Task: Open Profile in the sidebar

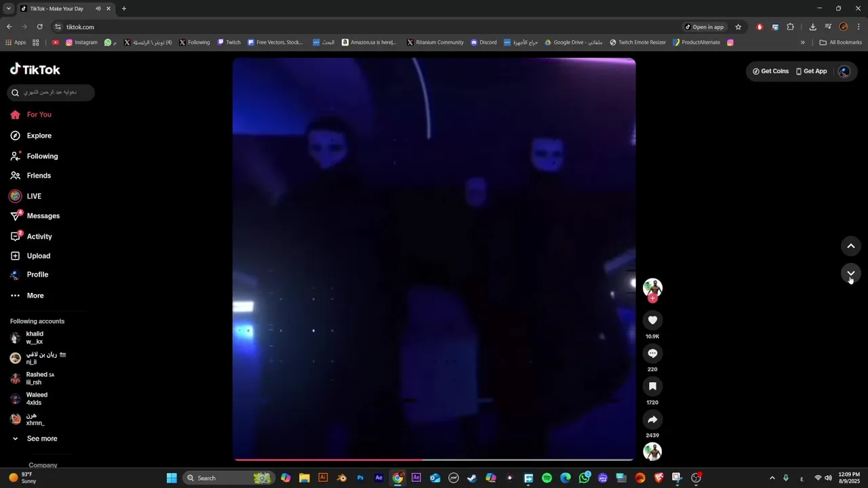Action: tap(29, 274)
